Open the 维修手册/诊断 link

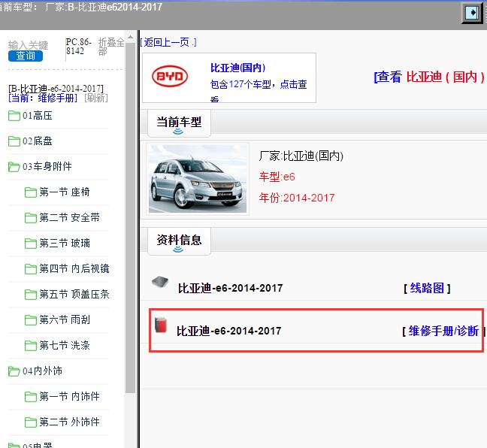click(x=443, y=331)
